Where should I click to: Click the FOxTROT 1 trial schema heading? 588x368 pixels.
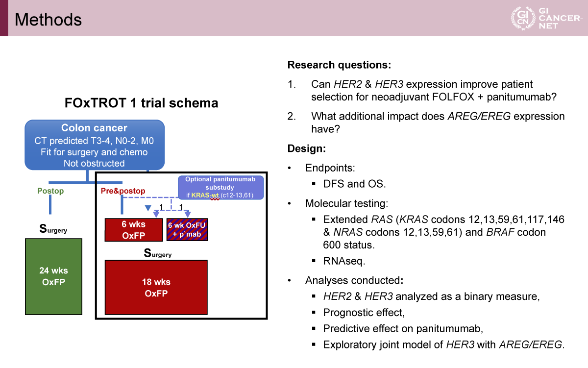coord(141,103)
